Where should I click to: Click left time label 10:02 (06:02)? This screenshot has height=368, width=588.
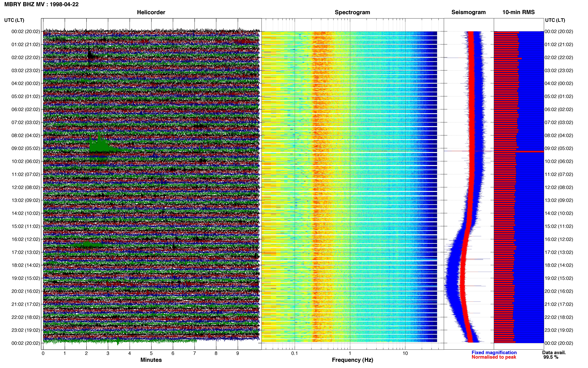click(x=26, y=161)
